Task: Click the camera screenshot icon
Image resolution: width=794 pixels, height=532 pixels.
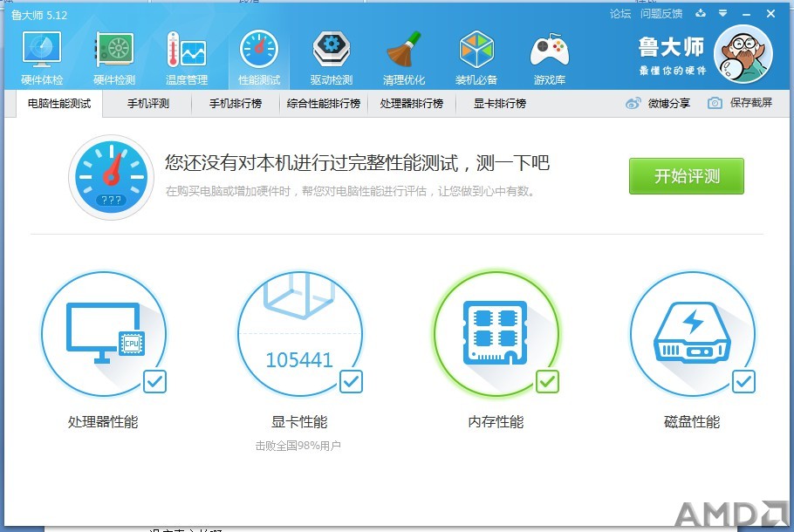Action: (x=715, y=103)
